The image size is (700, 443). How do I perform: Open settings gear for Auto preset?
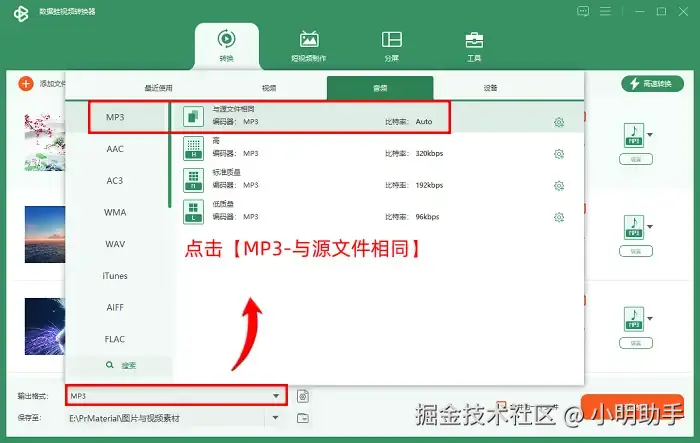click(559, 122)
